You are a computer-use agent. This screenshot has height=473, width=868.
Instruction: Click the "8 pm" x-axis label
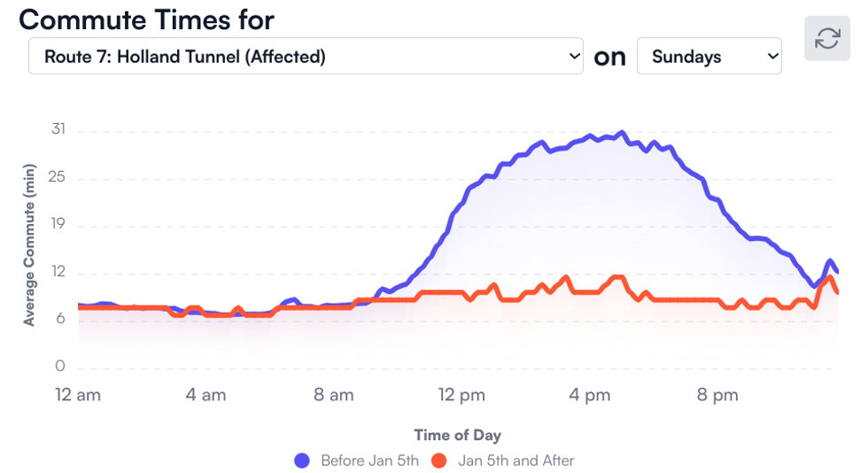click(x=717, y=396)
